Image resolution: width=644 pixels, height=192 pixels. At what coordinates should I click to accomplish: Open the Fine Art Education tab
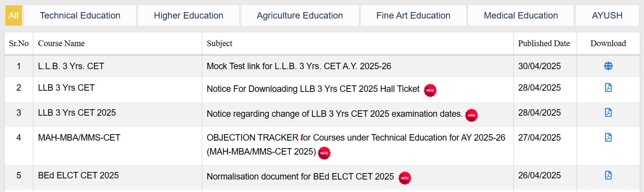(x=413, y=15)
